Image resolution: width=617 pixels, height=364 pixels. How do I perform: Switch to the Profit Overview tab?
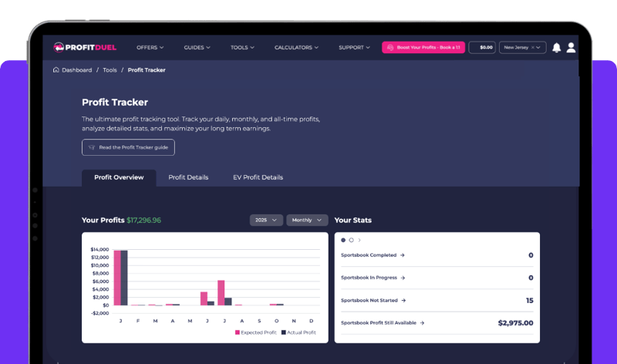point(119,177)
